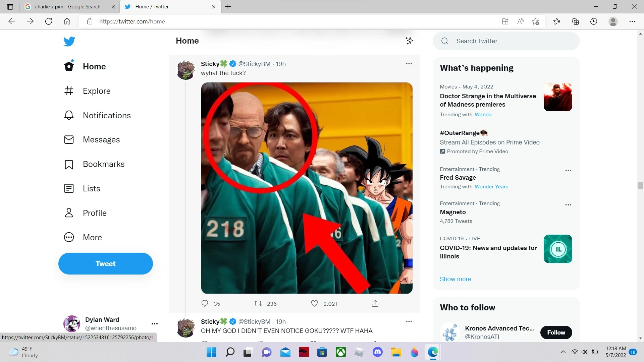644x362 pixels.
Task: Open options for the Magneto trend
Action: coord(568,204)
